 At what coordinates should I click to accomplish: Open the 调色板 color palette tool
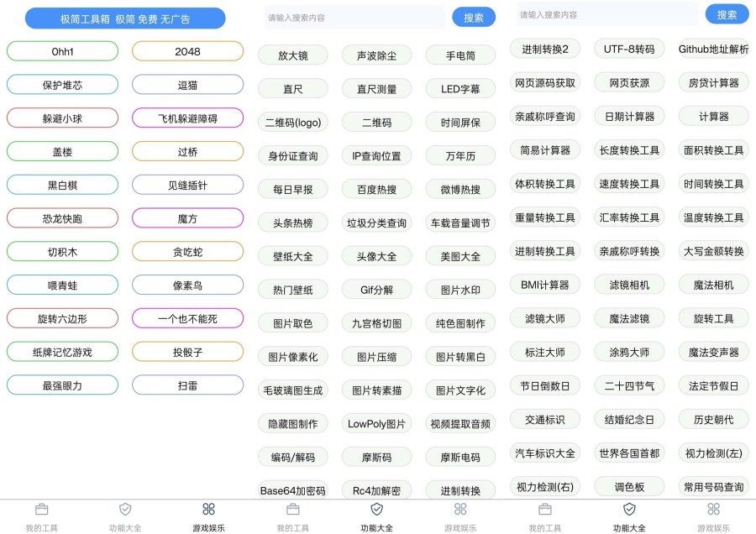629,487
